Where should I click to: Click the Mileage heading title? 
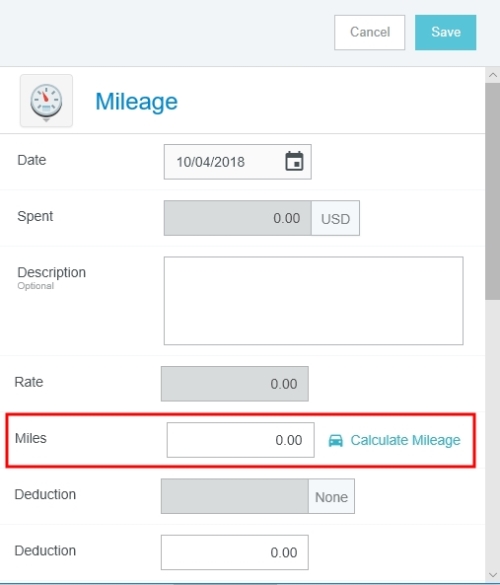click(137, 101)
